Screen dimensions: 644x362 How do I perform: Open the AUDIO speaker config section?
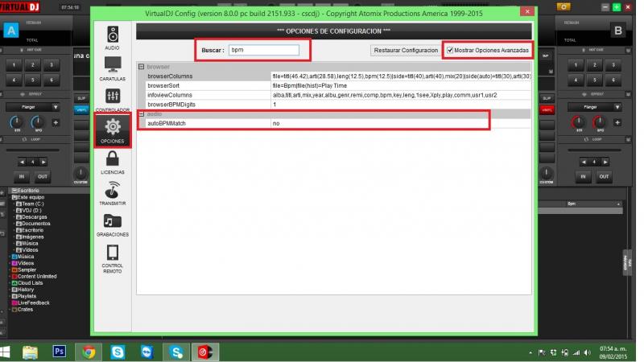click(x=113, y=38)
